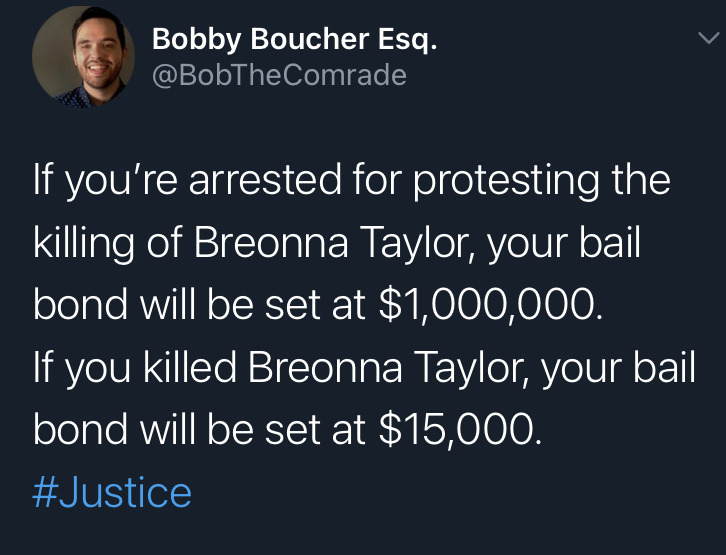This screenshot has height=555, width=726.
Task: Click the words "for" and "the" line: select "the"
Action: click(x=638, y=182)
